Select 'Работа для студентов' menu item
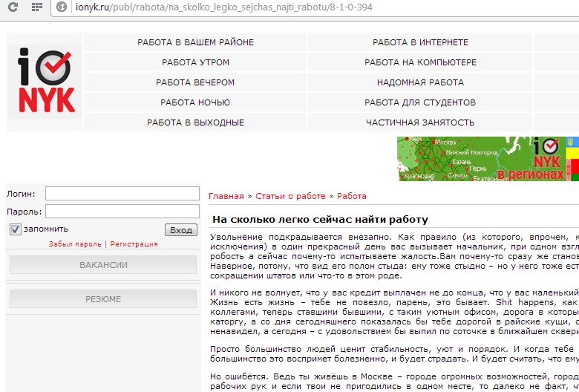 pyautogui.click(x=420, y=102)
